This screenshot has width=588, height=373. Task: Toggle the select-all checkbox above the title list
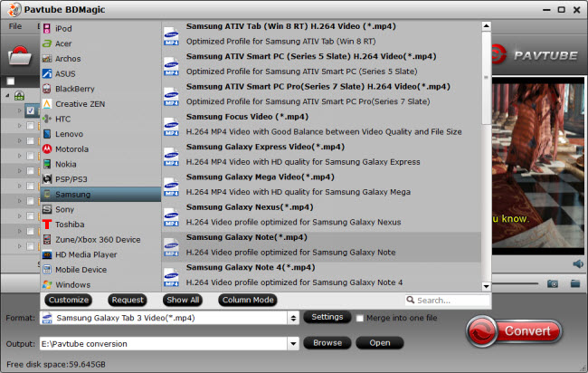click(11, 81)
